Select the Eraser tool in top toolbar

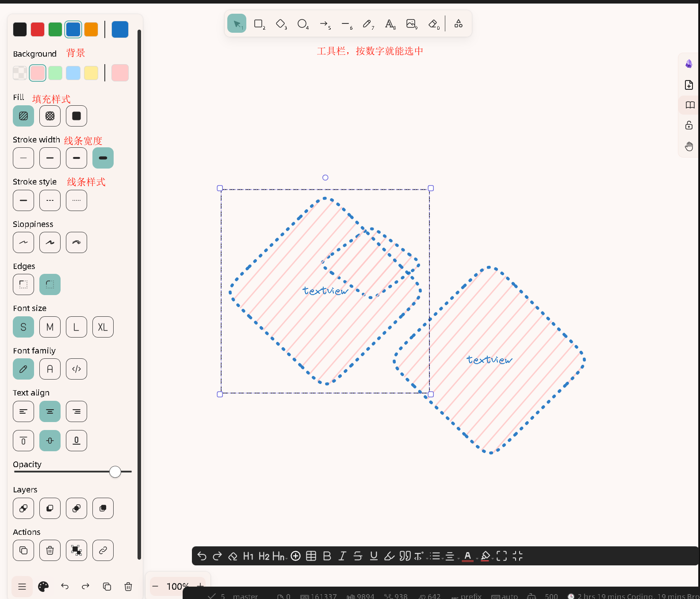pos(433,23)
